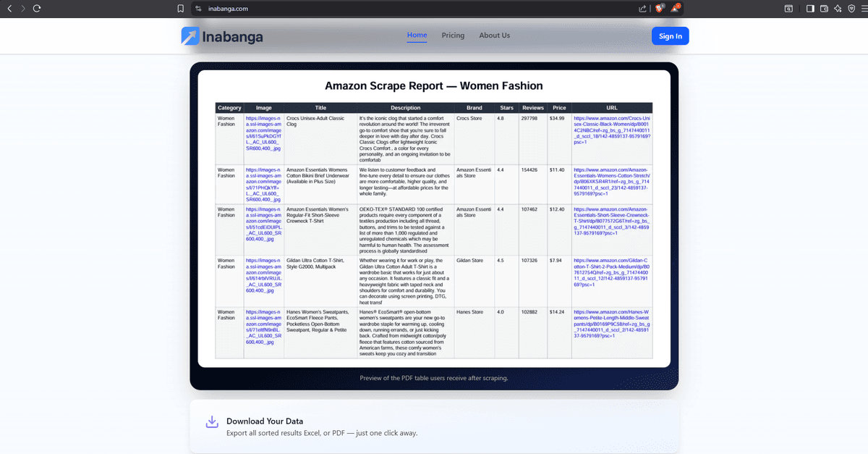Open the About Us page

pos(494,35)
